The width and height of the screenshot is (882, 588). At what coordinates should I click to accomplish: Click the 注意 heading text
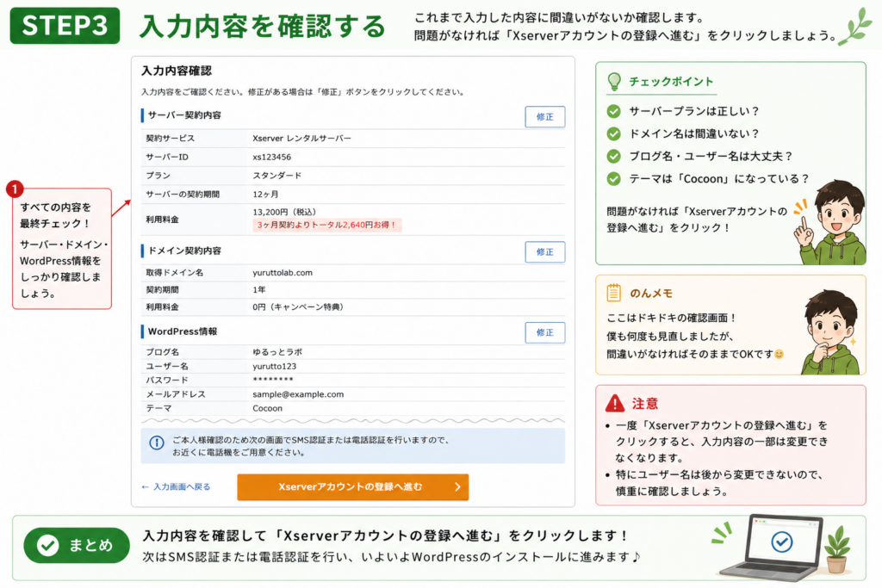pos(644,403)
